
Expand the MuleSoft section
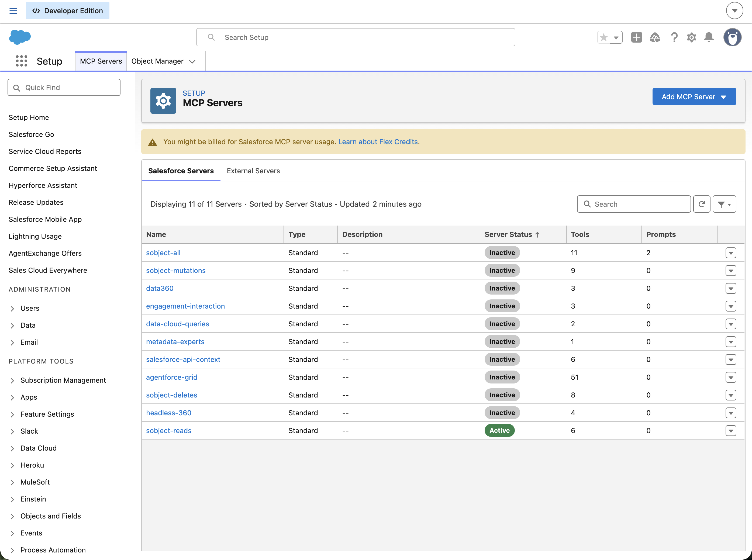(x=12, y=482)
